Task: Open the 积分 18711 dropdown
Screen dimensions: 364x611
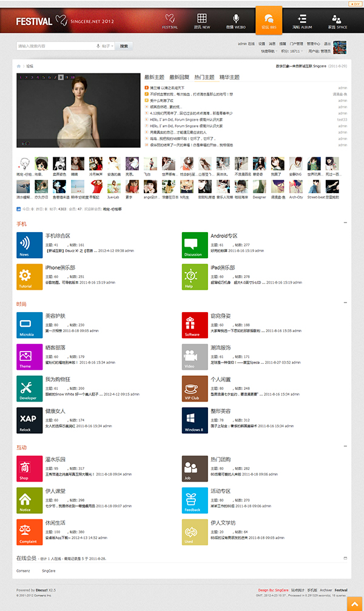Action: click(x=292, y=51)
